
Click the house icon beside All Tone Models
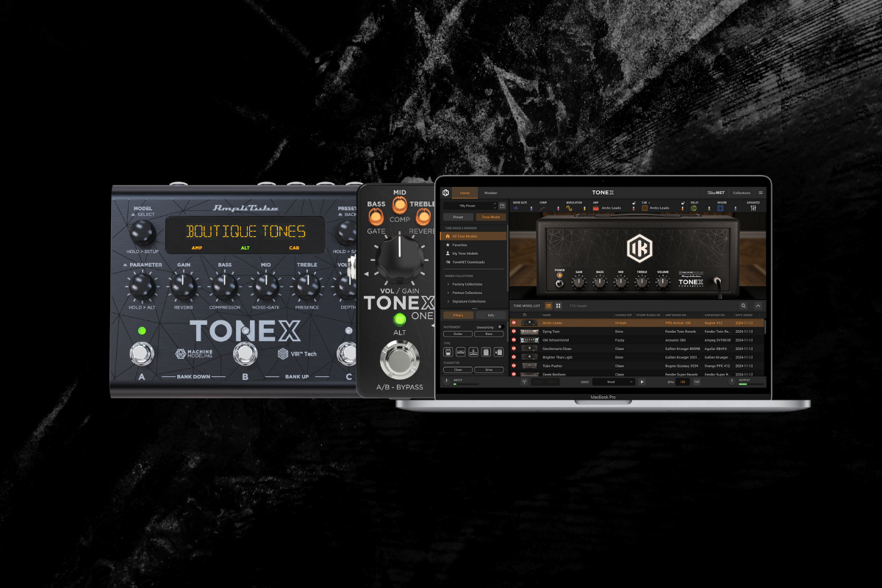448,236
